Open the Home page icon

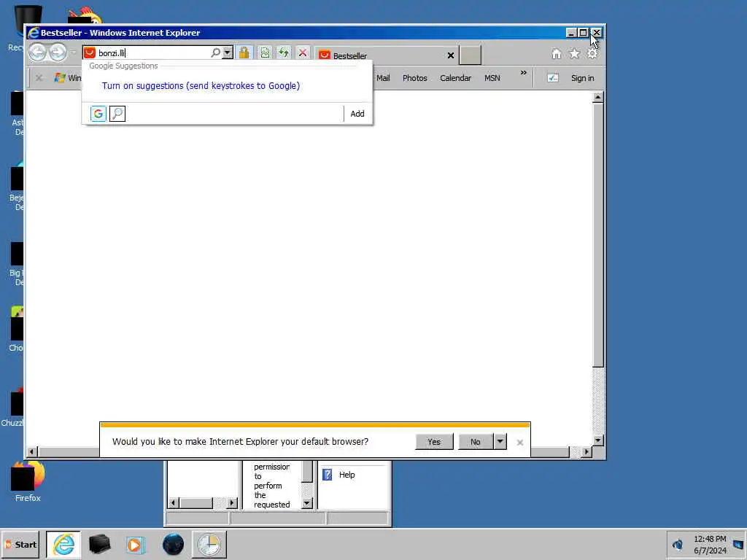pyautogui.click(x=557, y=54)
